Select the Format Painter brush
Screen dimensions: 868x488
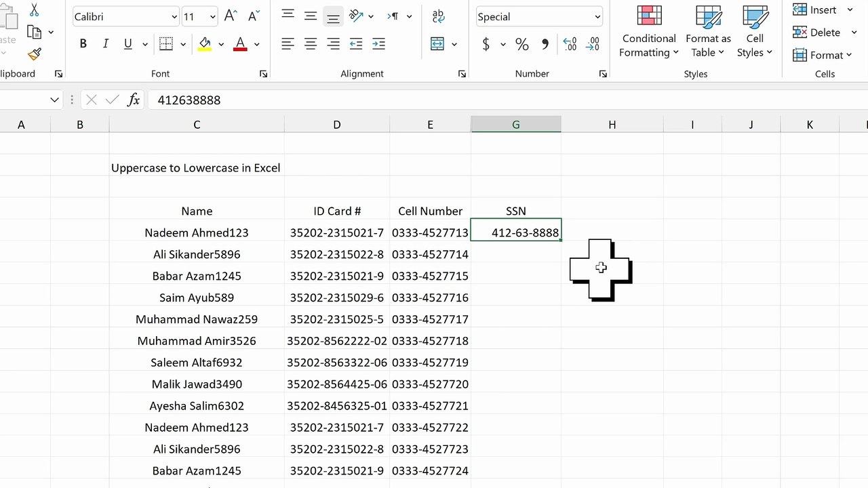click(x=35, y=54)
